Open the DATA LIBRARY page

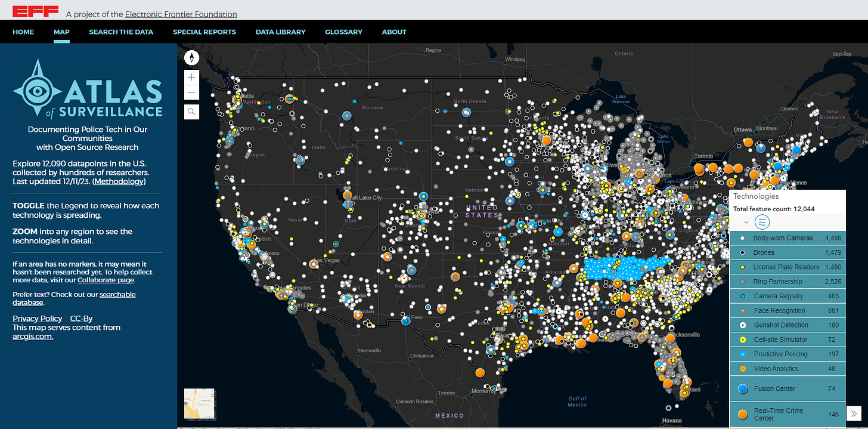tap(280, 32)
